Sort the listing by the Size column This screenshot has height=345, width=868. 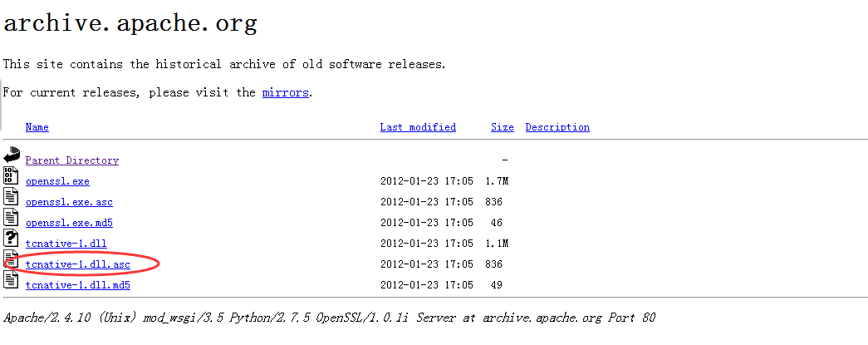pos(502,127)
